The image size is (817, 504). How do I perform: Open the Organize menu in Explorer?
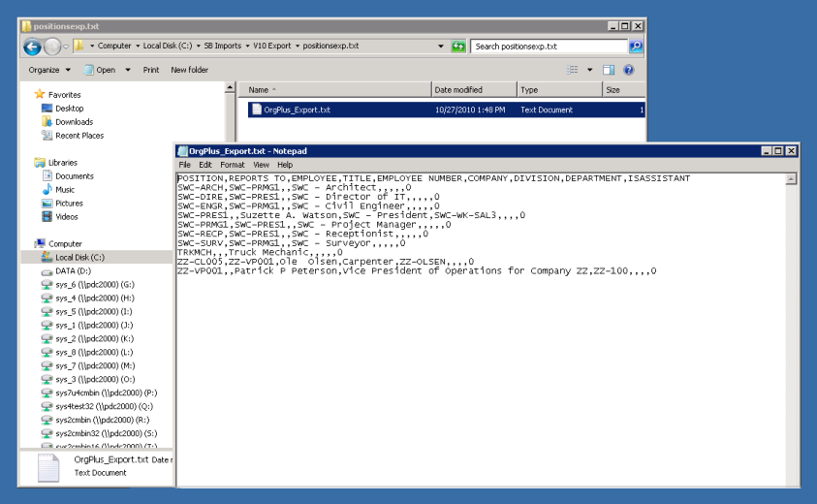pos(49,70)
